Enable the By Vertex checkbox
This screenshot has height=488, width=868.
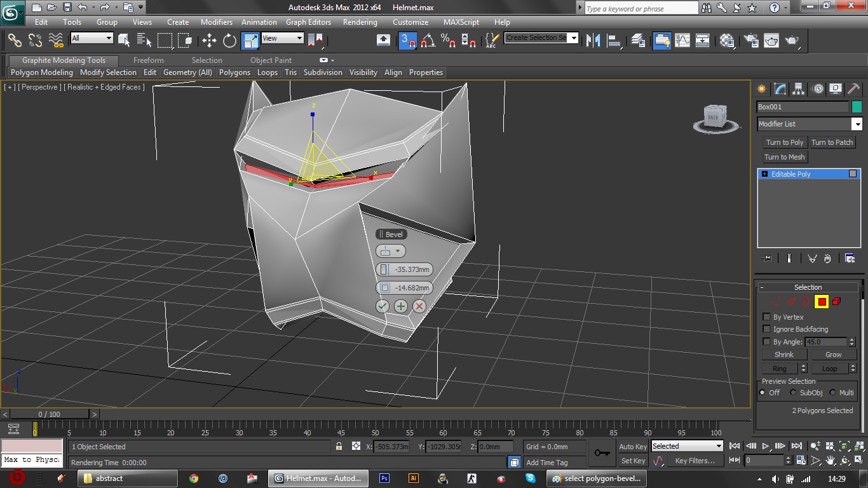(x=766, y=317)
